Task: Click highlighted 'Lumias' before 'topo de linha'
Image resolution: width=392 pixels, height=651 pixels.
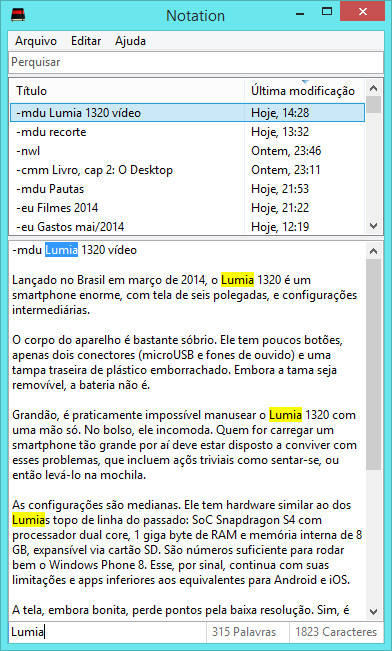Action: pyautogui.click(x=31, y=520)
